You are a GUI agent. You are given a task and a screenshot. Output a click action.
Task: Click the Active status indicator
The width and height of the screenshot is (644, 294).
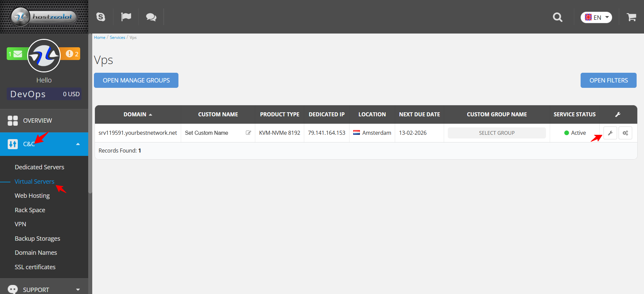[575, 133]
